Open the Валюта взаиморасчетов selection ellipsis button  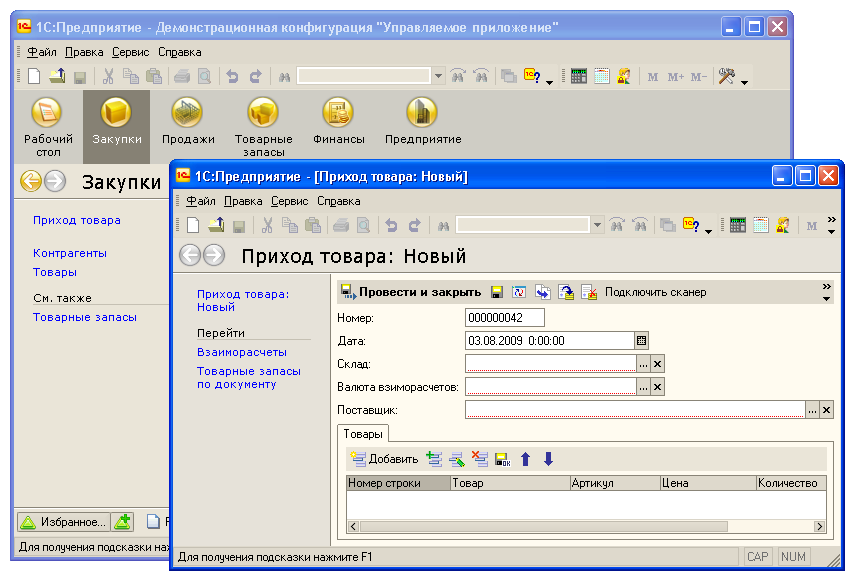[643, 387]
